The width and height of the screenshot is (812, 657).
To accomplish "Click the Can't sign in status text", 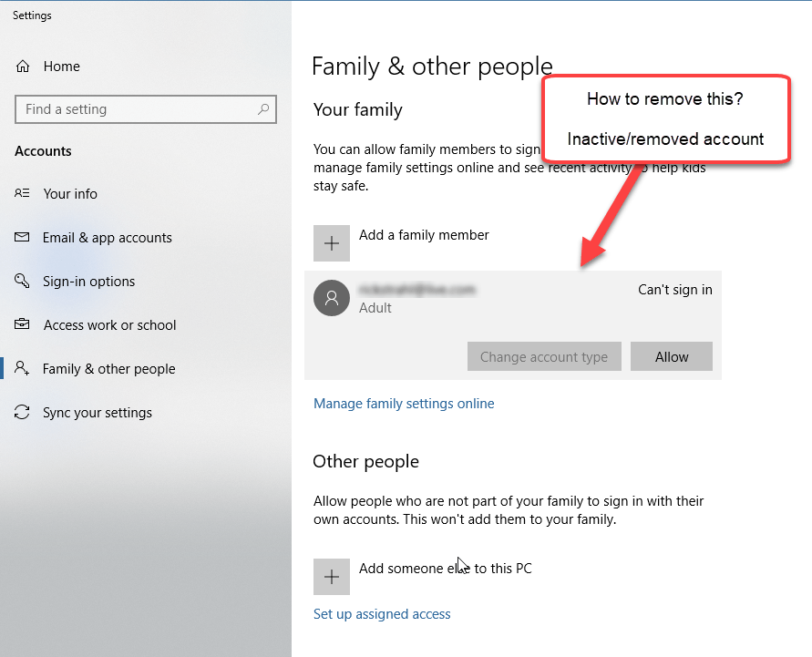I will 674,289.
